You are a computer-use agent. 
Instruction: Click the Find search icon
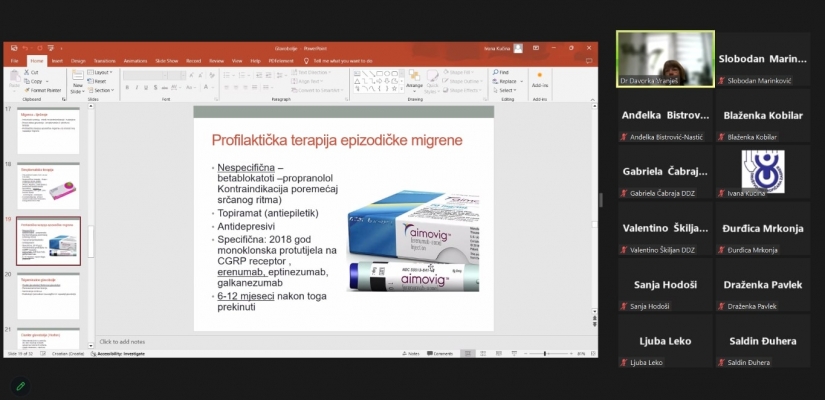(x=497, y=72)
